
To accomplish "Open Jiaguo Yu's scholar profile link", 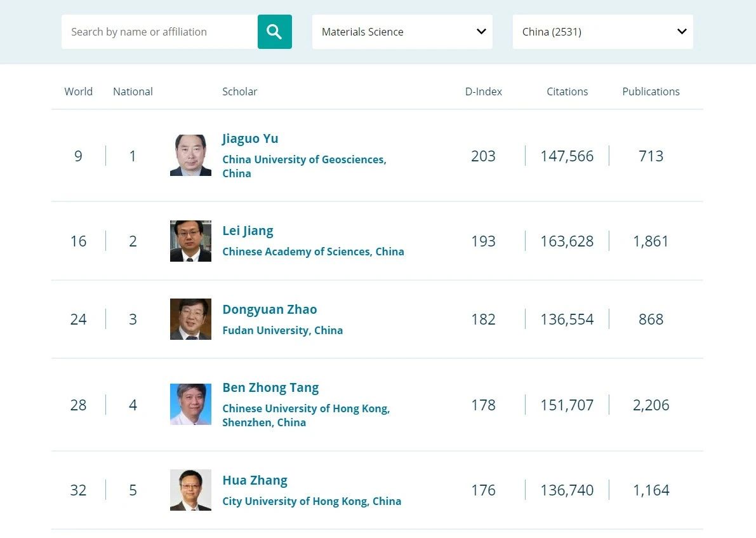I will click(x=250, y=138).
